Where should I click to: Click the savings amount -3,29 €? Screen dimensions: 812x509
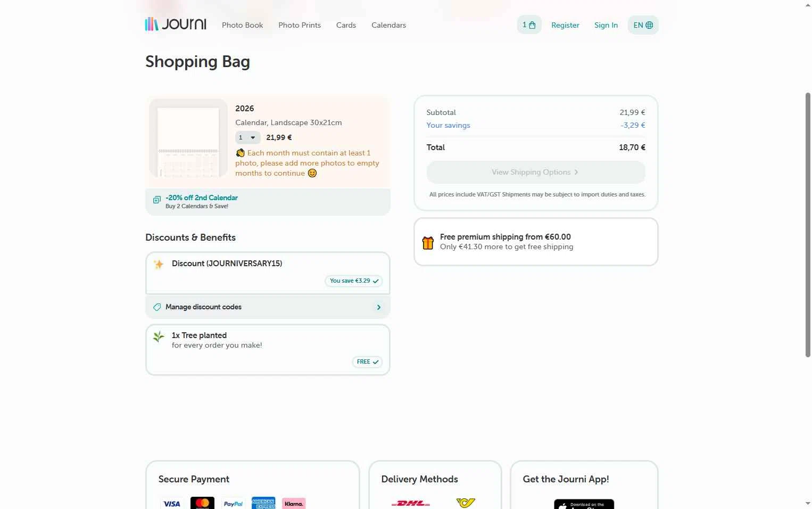(633, 125)
